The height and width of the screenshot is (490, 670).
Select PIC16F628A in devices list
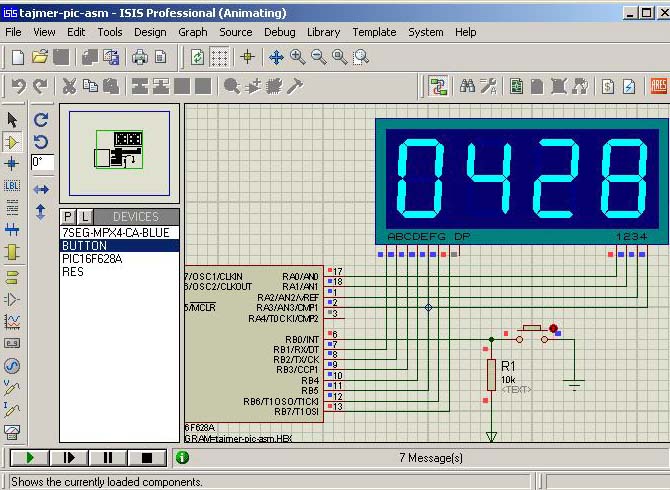(x=92, y=258)
